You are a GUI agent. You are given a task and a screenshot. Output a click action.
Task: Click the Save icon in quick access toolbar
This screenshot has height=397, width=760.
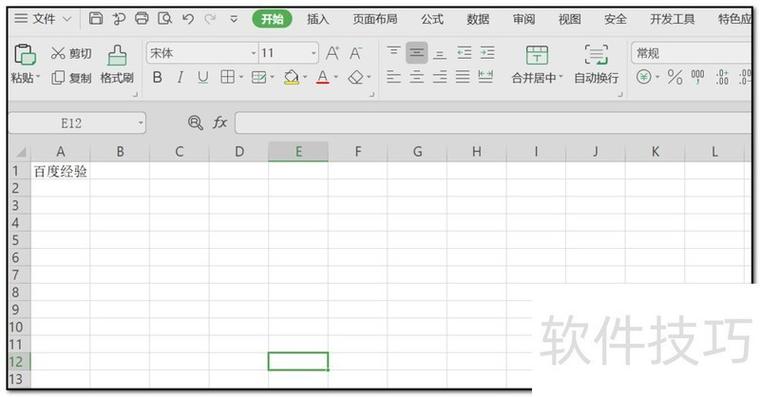[x=96, y=18]
